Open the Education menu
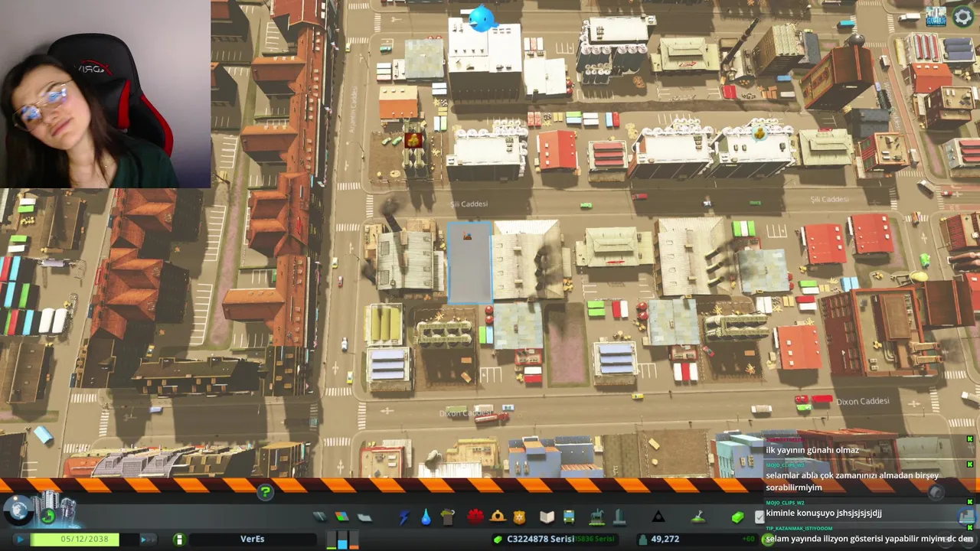The width and height of the screenshot is (980, 551). (547, 517)
